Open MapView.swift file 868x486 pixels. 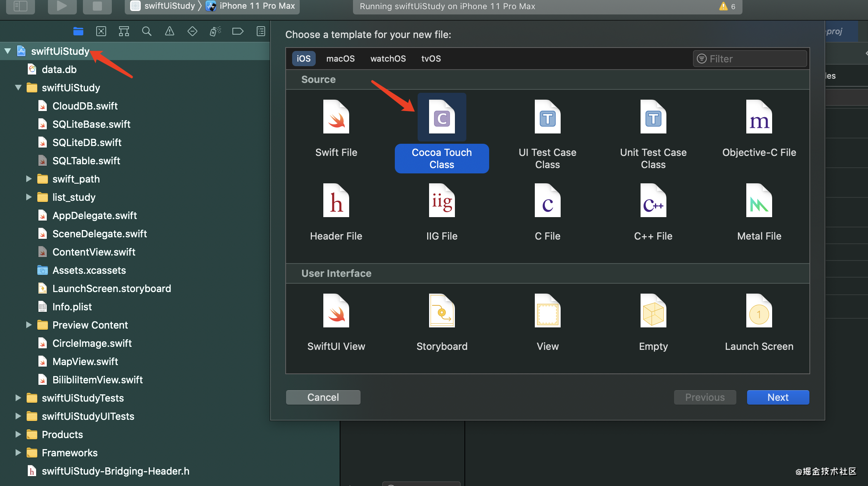click(85, 361)
